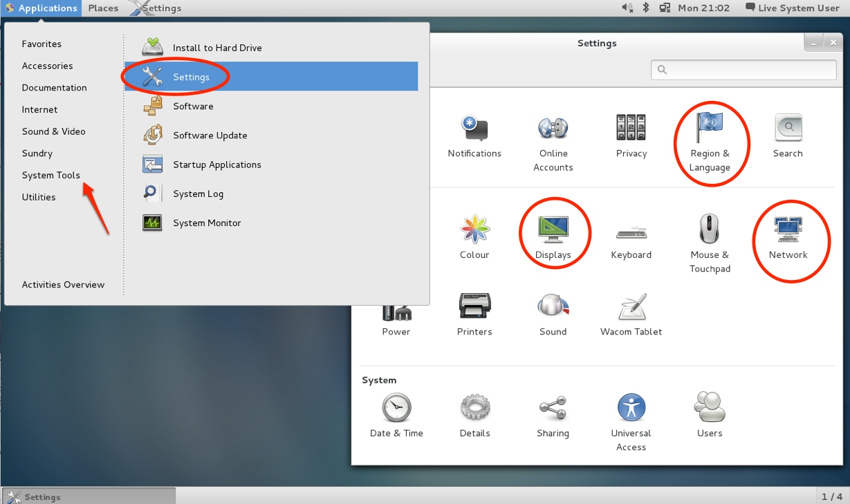Viewport: 850px width, 504px height.
Task: Select the System Tools category
Action: point(50,175)
